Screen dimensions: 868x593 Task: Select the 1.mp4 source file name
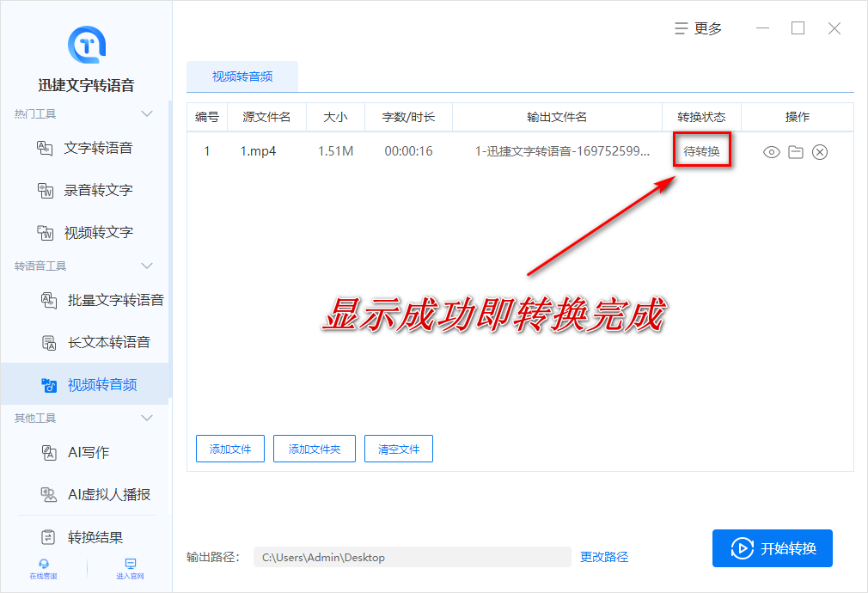(258, 151)
